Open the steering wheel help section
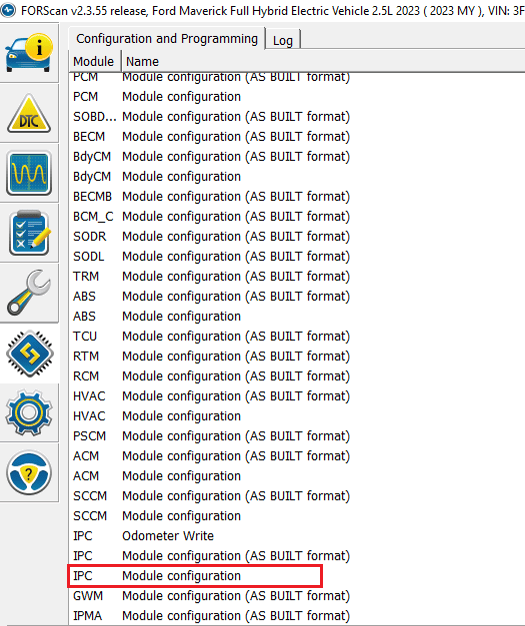 click(29, 473)
